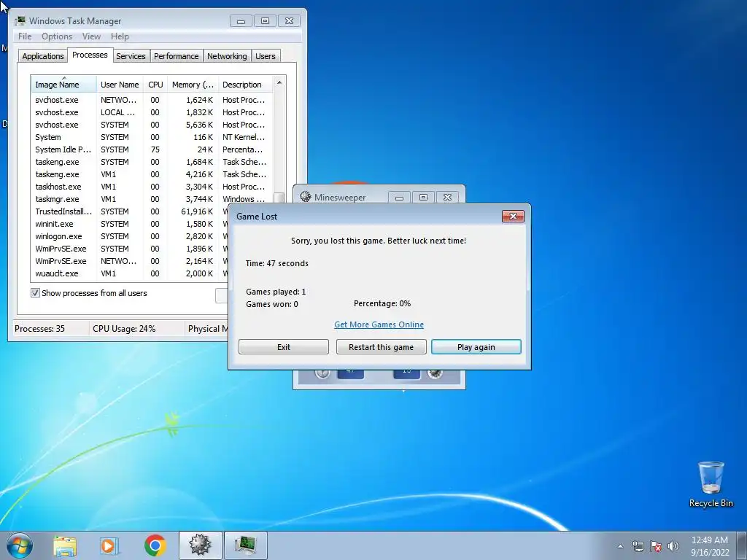Sort processes by Image Name column
The height and width of the screenshot is (560, 747).
64,85
